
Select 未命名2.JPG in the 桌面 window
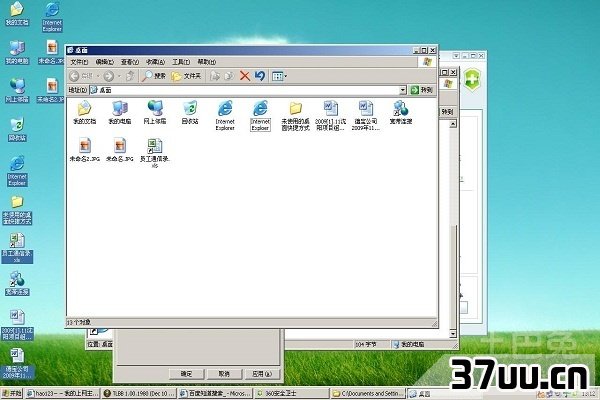coord(85,150)
